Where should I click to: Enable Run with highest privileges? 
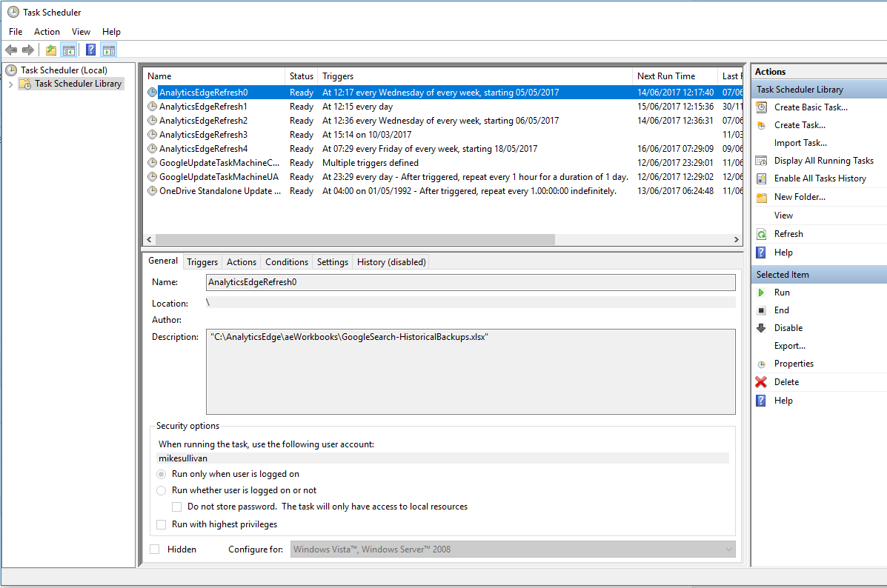click(x=161, y=524)
